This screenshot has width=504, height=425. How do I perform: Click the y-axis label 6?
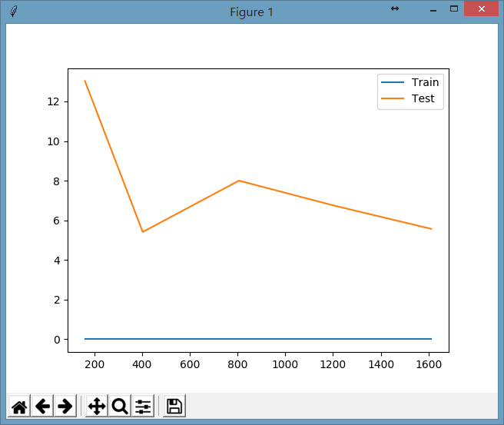[x=57, y=221]
